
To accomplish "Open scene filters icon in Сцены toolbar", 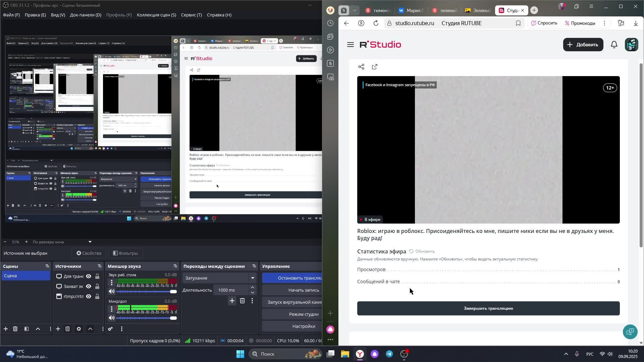I will coord(26,329).
